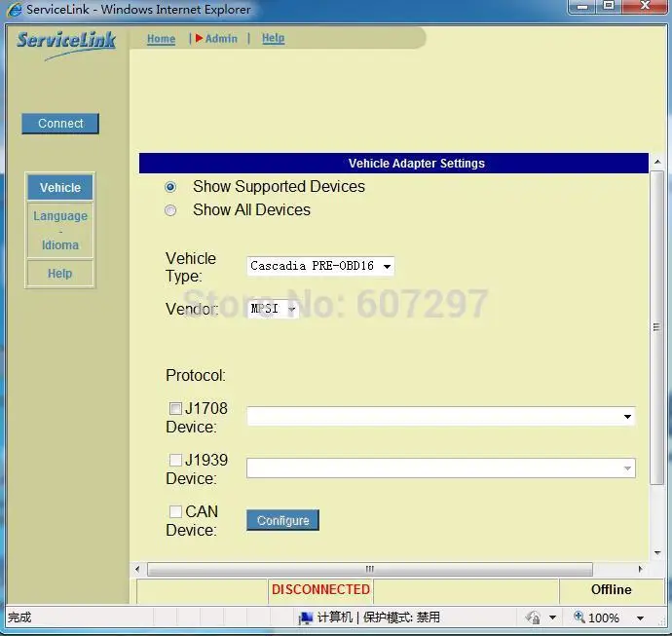Click the DISCONNECTED status text
This screenshot has height=636, width=672.
(320, 589)
